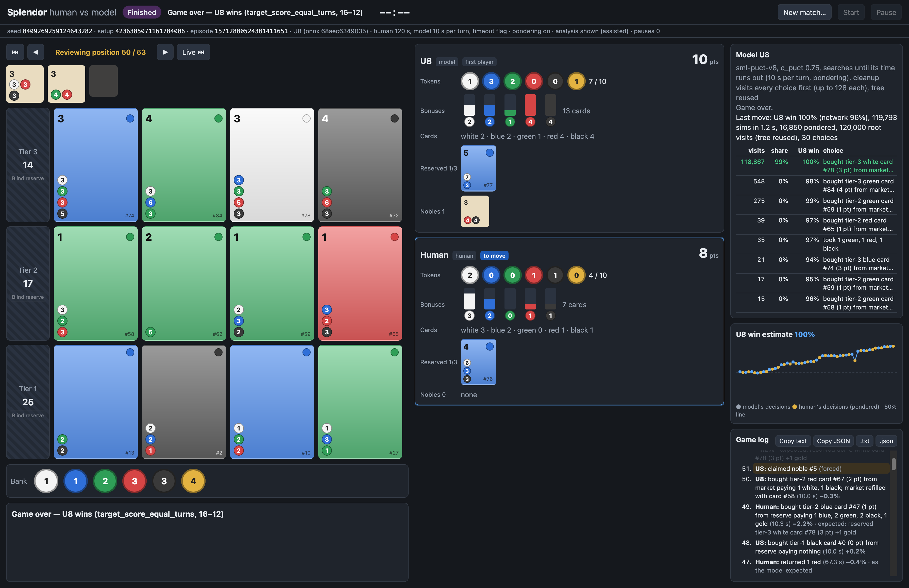Viewport: 909px width, 588px height.
Task: Blind reserve from the Tier 2 deck
Action: (28, 283)
